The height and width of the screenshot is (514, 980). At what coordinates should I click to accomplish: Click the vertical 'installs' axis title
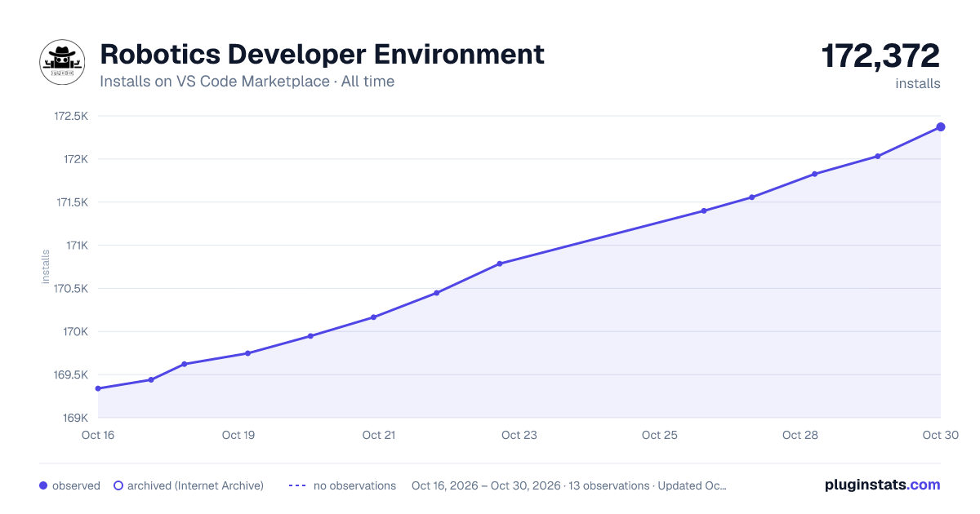tap(46, 267)
